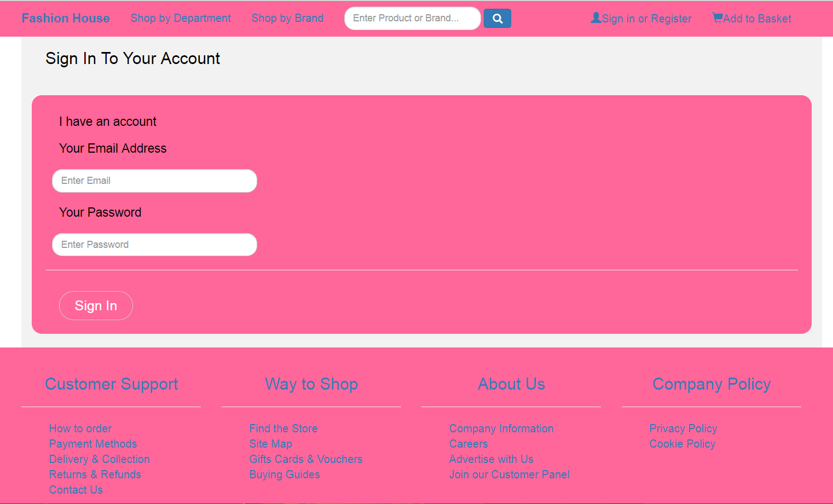Click the product search box
833x504 pixels.
click(412, 18)
